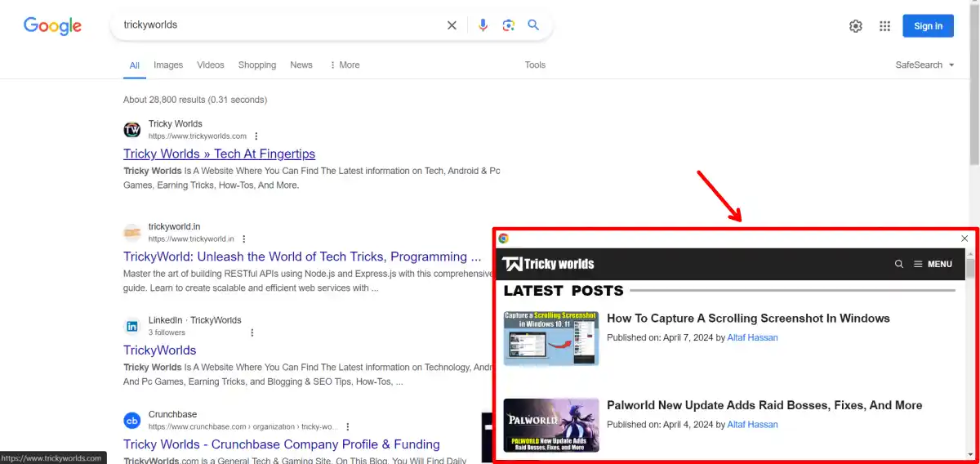Click the trickyworld.in favicon
Image resolution: width=980 pixels, height=464 pixels.
(x=131, y=233)
